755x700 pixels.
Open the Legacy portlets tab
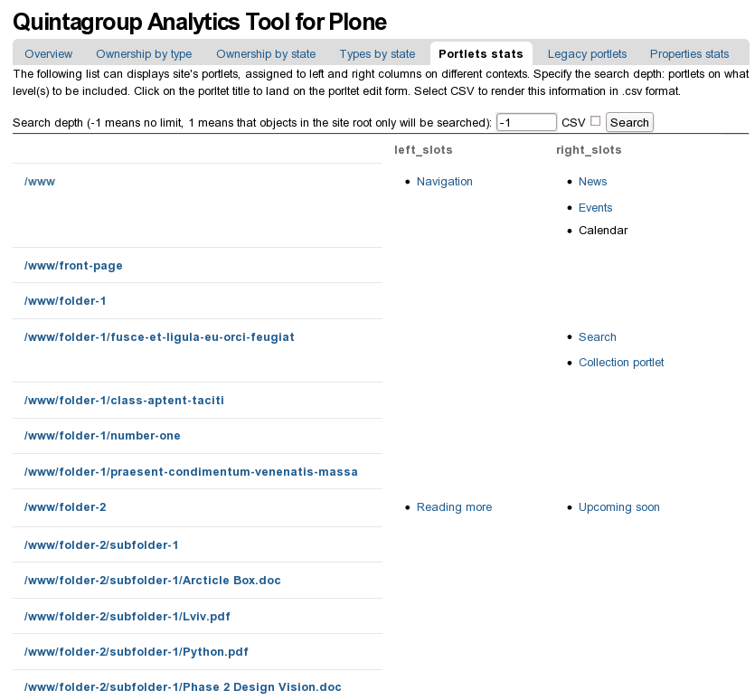[x=587, y=54]
